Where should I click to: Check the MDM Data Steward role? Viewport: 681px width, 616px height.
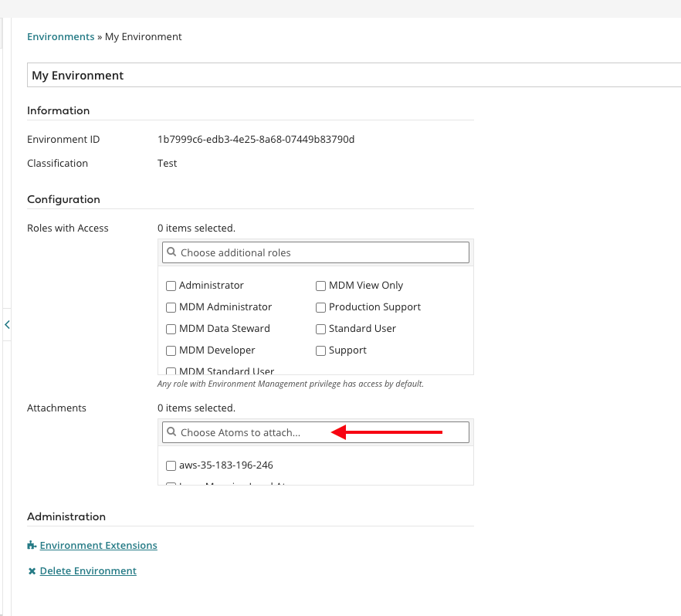171,329
